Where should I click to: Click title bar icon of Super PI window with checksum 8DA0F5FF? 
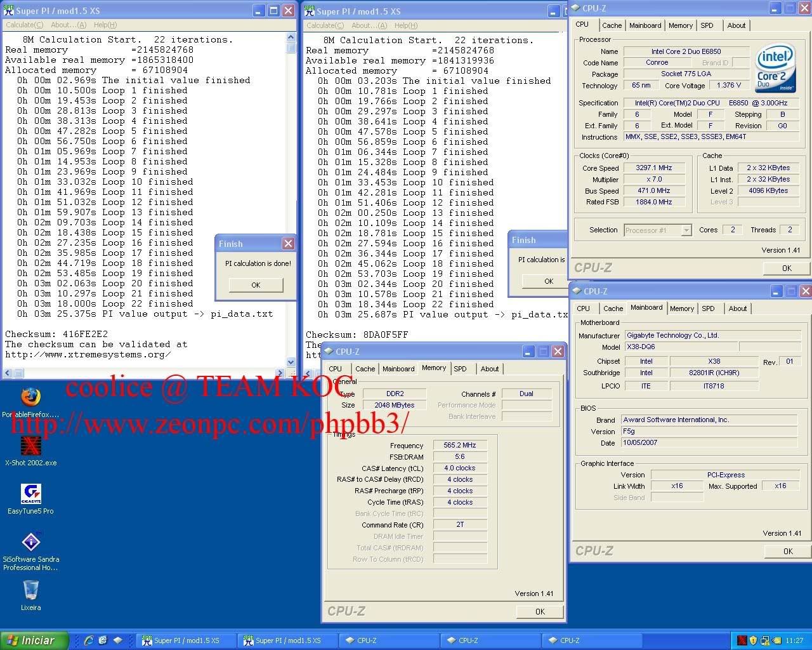click(x=309, y=11)
